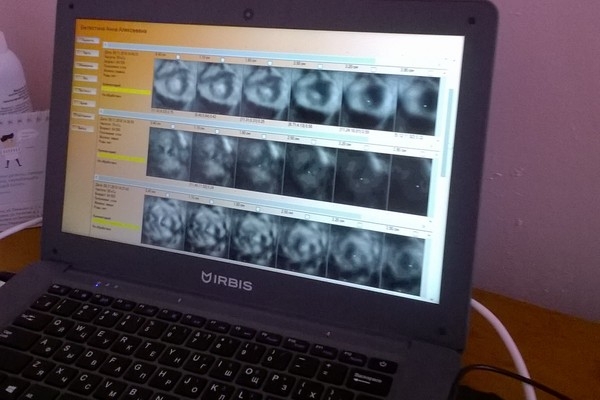
Task: Click the yellow highlighted field in the third study panel
Action: 116,226
